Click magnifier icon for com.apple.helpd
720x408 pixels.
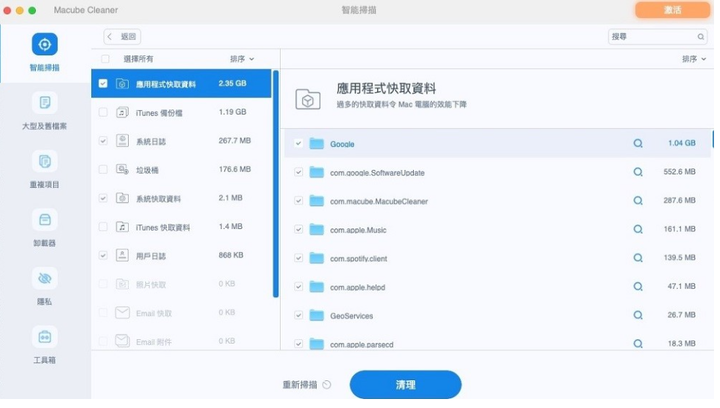pyautogui.click(x=638, y=286)
